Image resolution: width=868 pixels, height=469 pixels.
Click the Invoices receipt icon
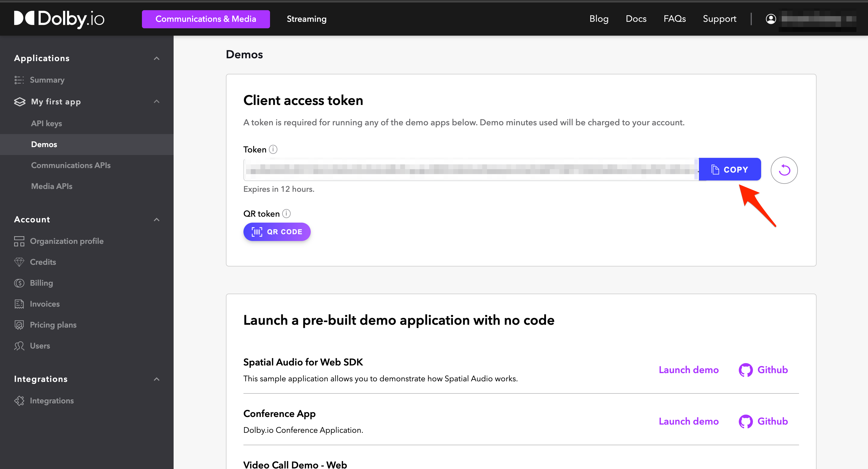(x=19, y=304)
